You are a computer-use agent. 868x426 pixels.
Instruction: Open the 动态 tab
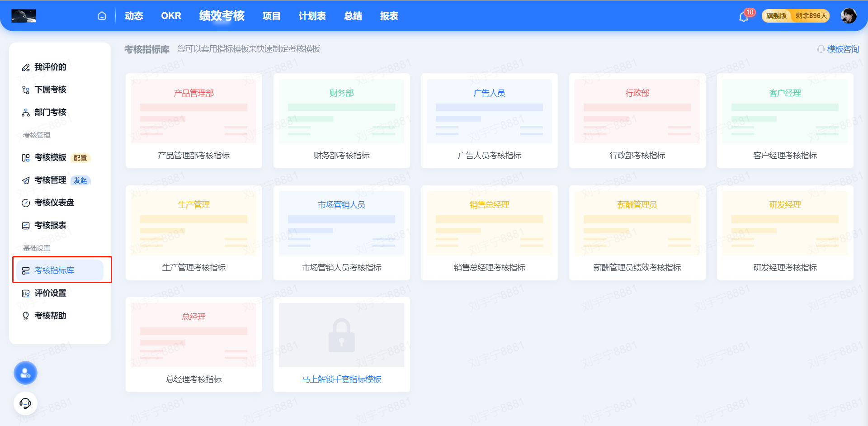pyautogui.click(x=134, y=16)
